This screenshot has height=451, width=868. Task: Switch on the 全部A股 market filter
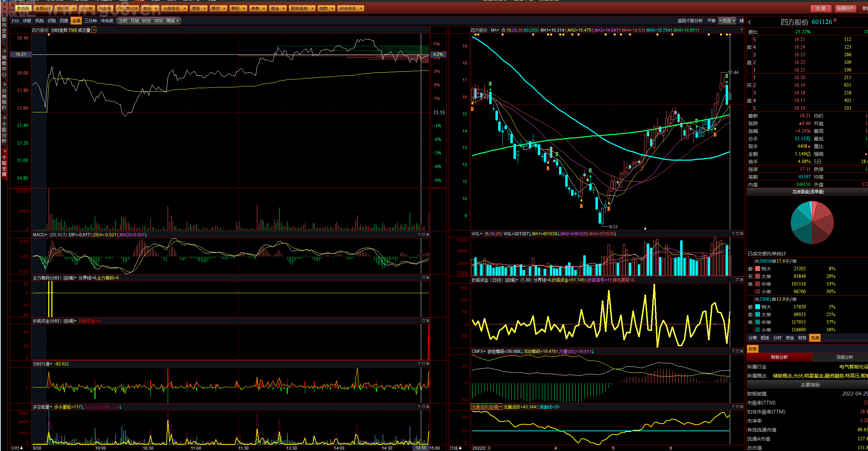(x=43, y=8)
